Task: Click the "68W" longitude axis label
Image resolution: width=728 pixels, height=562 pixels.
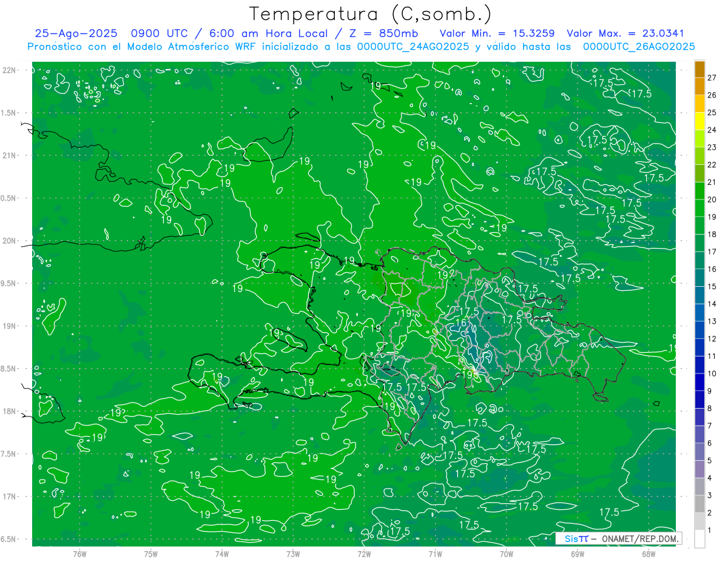Action: pos(649,554)
